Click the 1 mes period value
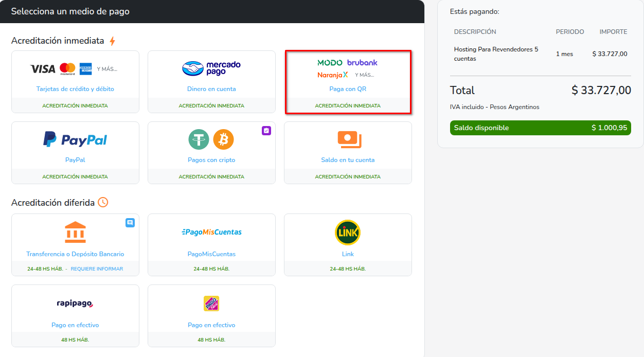Image resolution: width=644 pixels, height=357 pixels. pyautogui.click(x=564, y=54)
